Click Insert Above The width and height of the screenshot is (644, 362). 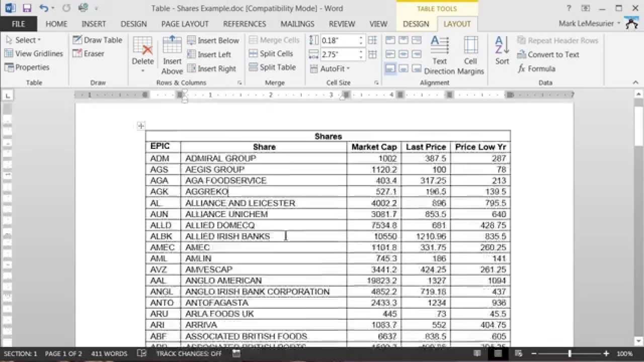[172, 55]
